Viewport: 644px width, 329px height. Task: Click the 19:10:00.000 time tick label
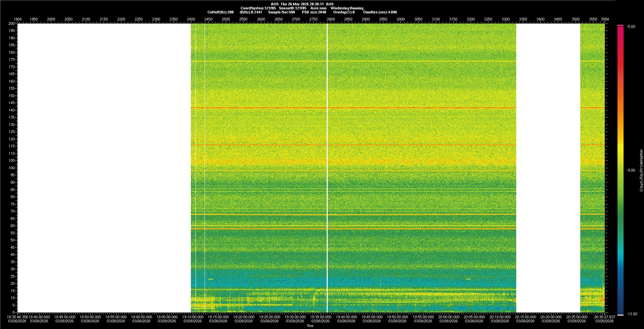point(193,317)
